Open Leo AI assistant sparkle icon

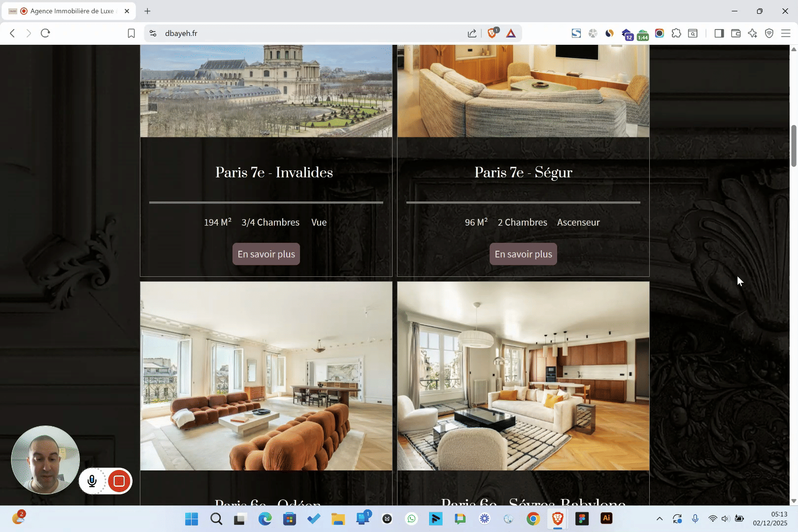coord(752,33)
